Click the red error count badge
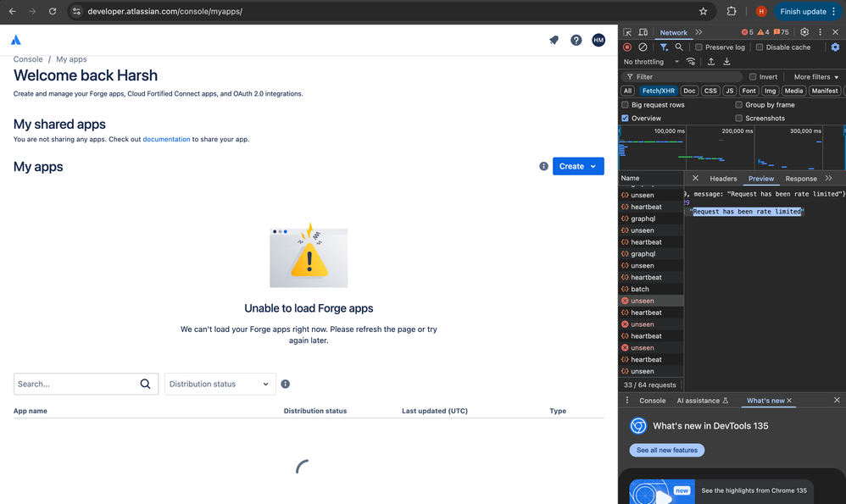Screen dimensions: 846x504 pyautogui.click(x=748, y=32)
